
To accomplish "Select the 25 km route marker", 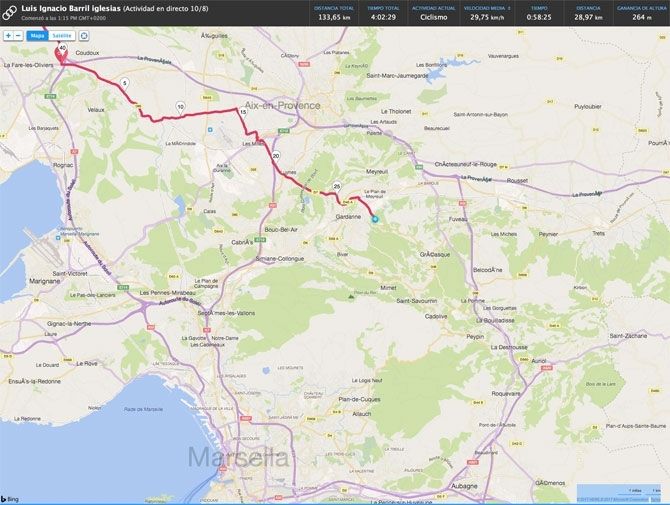I will point(337,186).
